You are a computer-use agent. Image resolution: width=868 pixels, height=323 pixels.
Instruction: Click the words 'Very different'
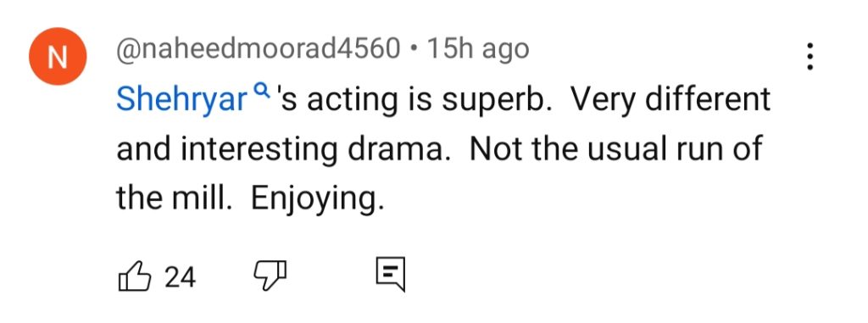(x=671, y=100)
